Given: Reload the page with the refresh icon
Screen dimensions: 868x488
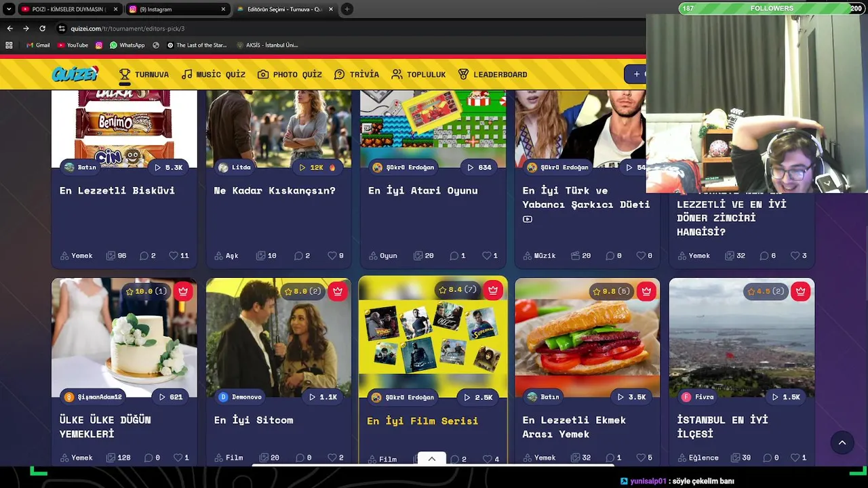Looking at the screenshot, I should [x=42, y=28].
